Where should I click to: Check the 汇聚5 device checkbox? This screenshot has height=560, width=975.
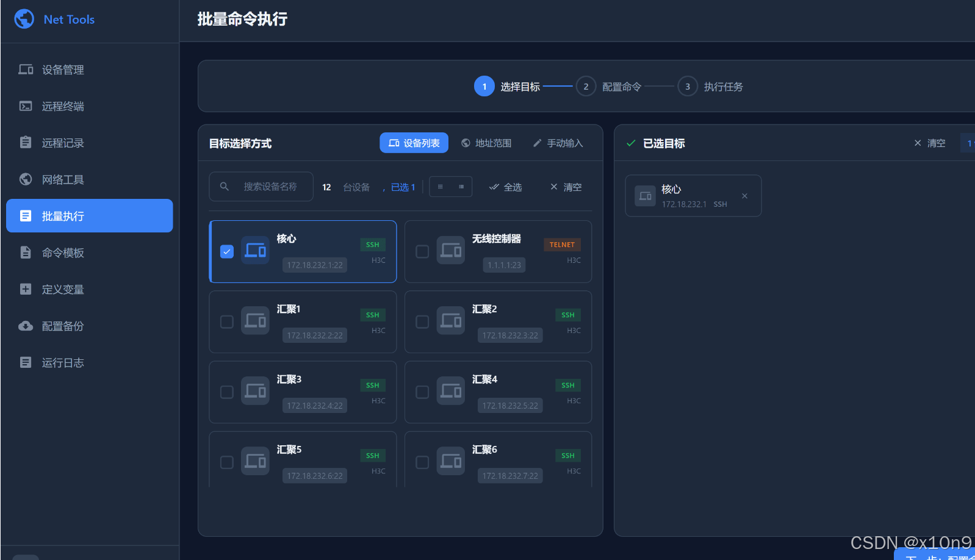point(227,462)
